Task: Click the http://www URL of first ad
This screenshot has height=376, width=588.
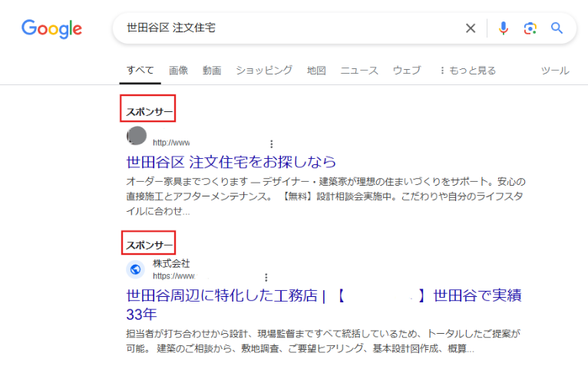Action: (171, 143)
